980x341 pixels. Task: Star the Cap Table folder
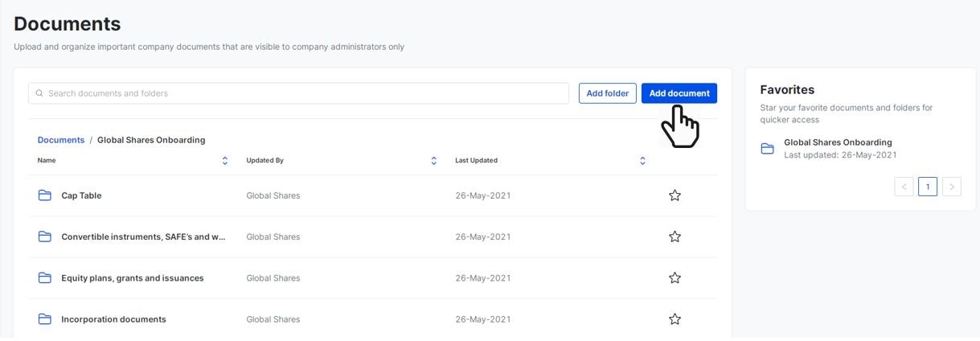675,195
